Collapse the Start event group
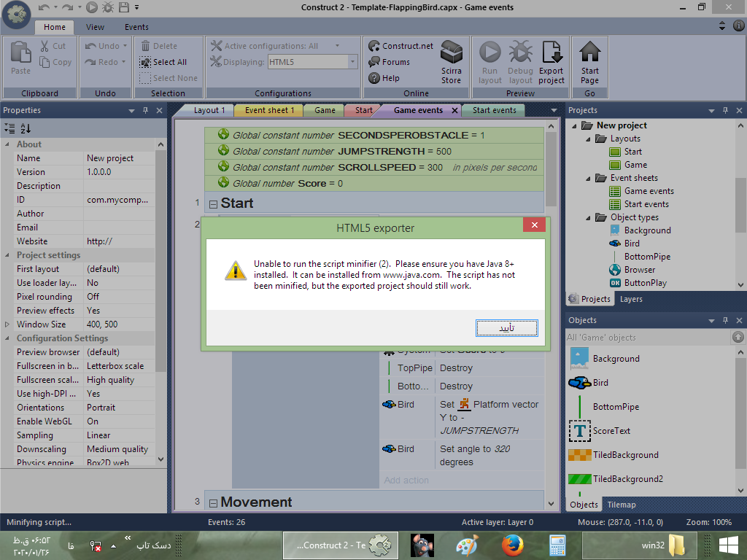This screenshot has width=747, height=560. [214, 204]
